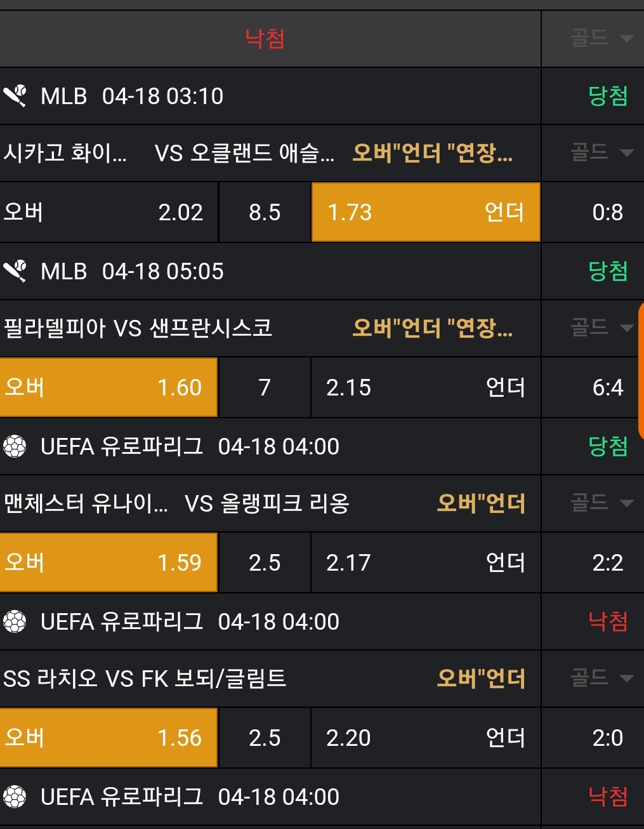Select the highlighted 언더 1.73 bet option
Viewport: 644px width, 829px height.
[425, 212]
